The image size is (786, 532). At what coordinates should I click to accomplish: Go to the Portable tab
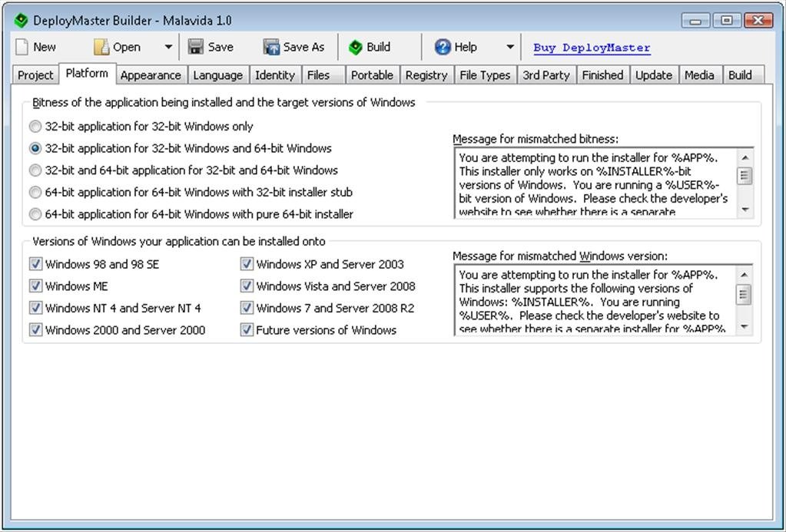point(372,75)
